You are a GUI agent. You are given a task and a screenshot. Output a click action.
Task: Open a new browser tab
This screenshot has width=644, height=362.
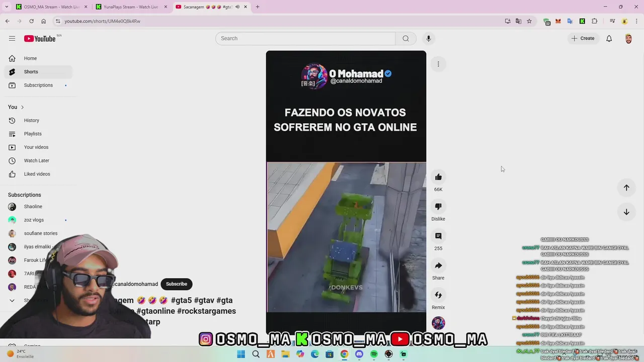point(258,7)
